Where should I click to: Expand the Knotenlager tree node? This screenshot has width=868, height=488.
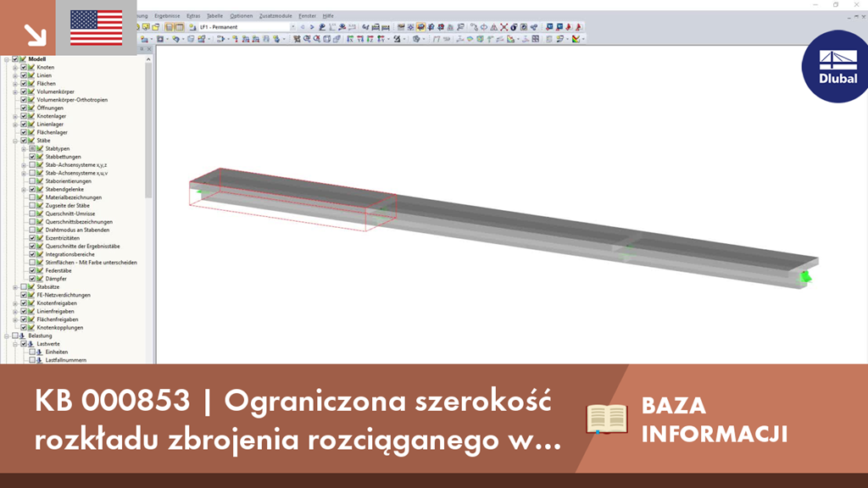click(x=15, y=116)
